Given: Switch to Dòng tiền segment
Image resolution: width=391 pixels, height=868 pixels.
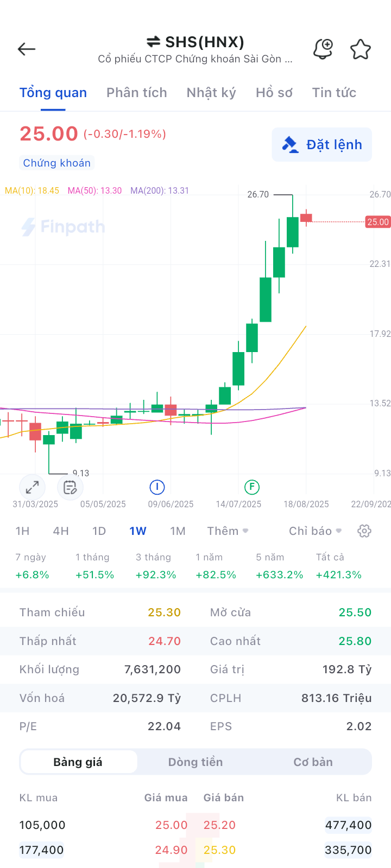Looking at the screenshot, I should [x=195, y=762].
